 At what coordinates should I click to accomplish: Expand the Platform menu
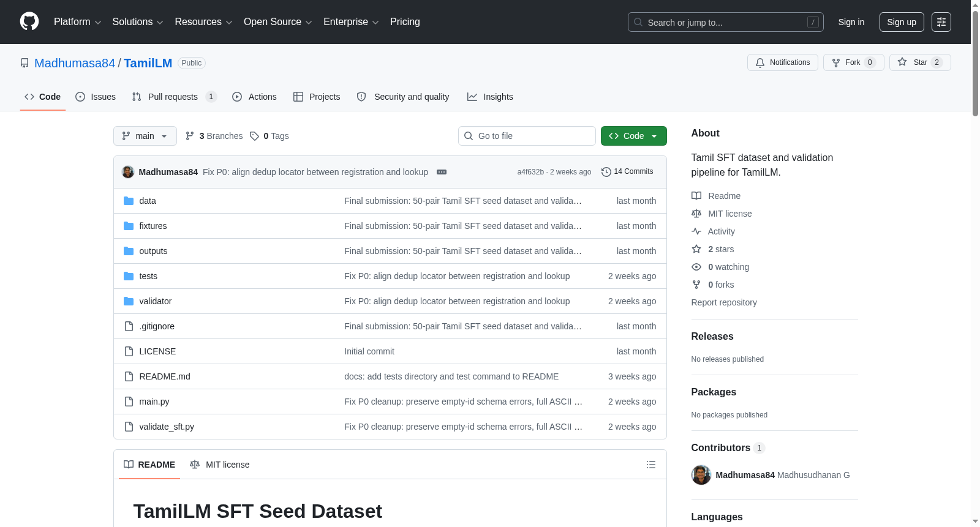[77, 22]
